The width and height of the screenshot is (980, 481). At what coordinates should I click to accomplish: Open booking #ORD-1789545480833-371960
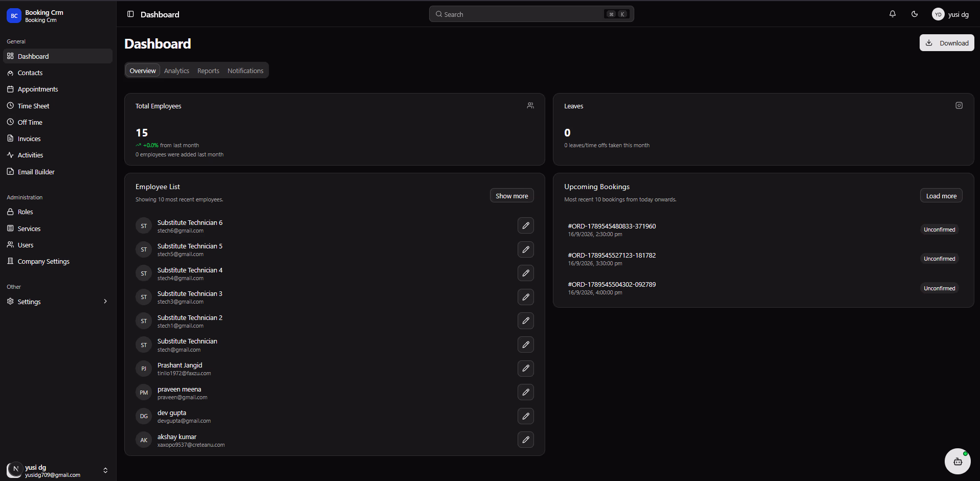pos(612,226)
